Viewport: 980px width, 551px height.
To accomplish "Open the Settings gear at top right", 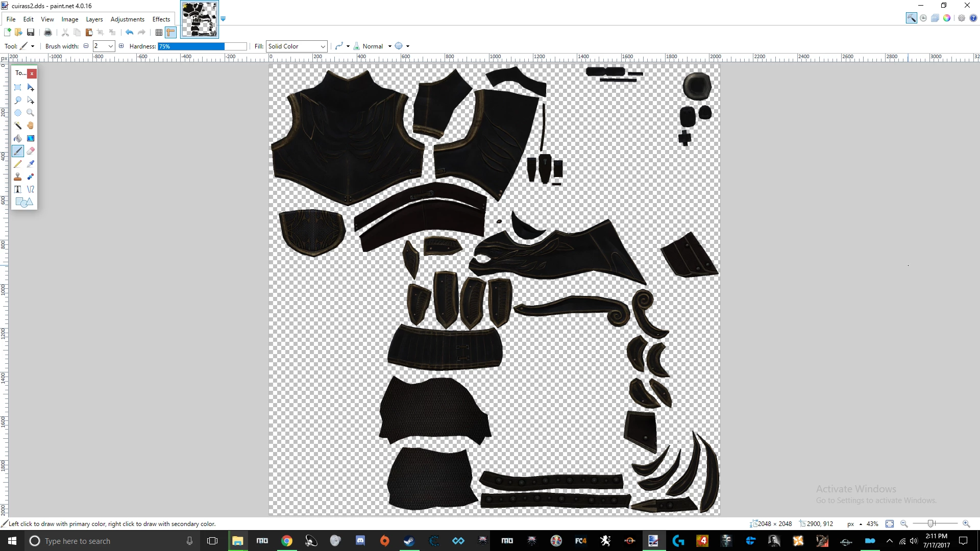I will coord(962,18).
